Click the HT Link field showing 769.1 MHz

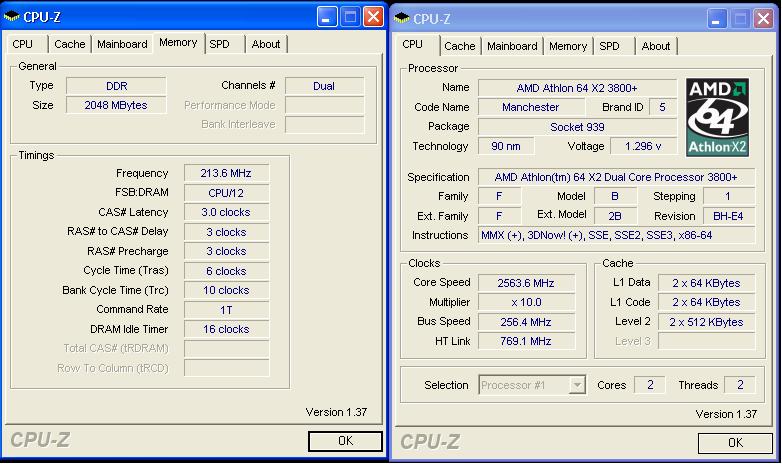tap(526, 341)
